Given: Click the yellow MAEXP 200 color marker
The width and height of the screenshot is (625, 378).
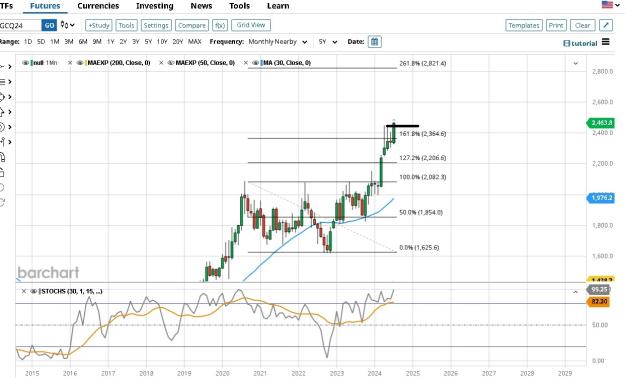Looking at the screenshot, I should pos(86,63).
